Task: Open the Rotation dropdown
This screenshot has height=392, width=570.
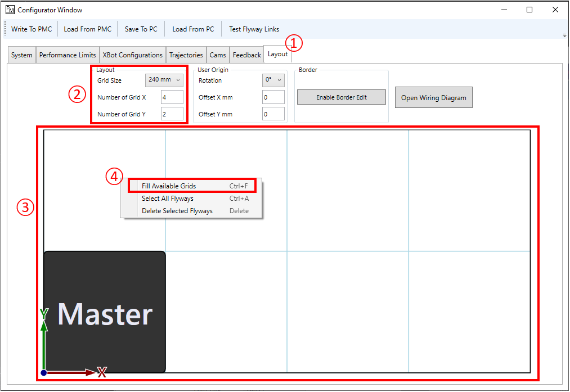Action: pos(273,80)
